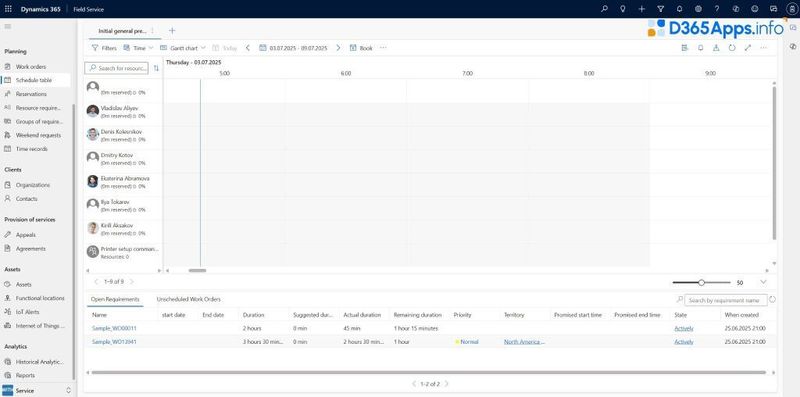The height and width of the screenshot is (397, 800).
Task: Click the refresh board icon
Action: click(x=732, y=47)
